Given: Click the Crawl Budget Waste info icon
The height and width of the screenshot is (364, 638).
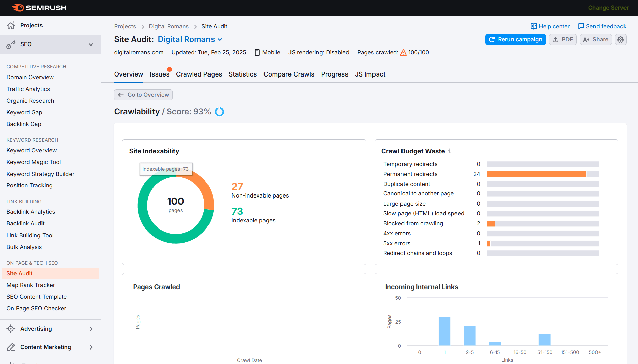Looking at the screenshot, I should pos(449,151).
